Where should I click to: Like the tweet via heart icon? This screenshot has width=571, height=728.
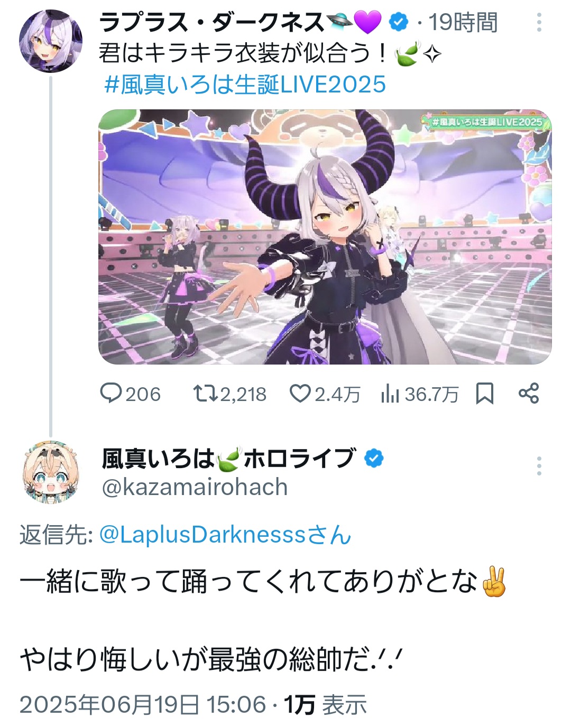[300, 394]
